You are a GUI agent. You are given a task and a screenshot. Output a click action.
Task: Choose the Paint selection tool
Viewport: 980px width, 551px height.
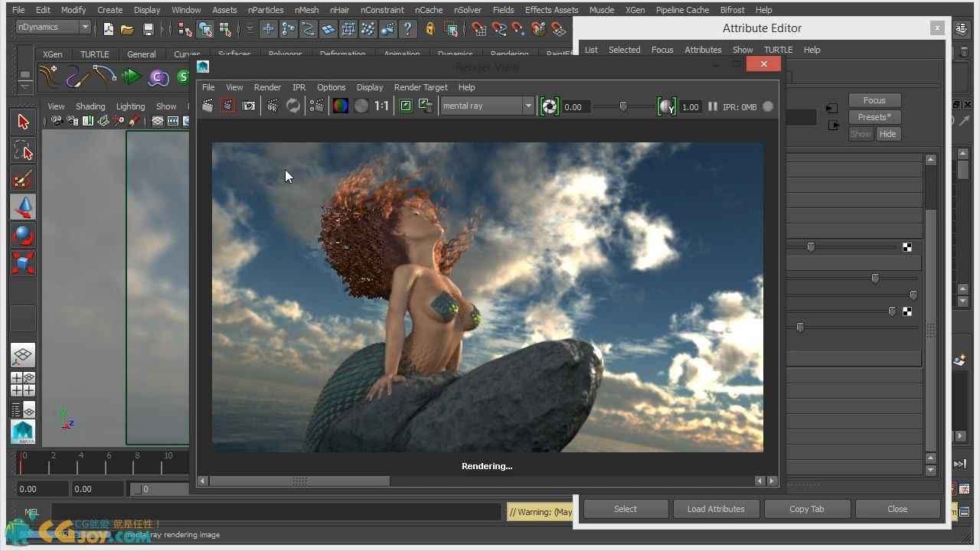[23, 179]
